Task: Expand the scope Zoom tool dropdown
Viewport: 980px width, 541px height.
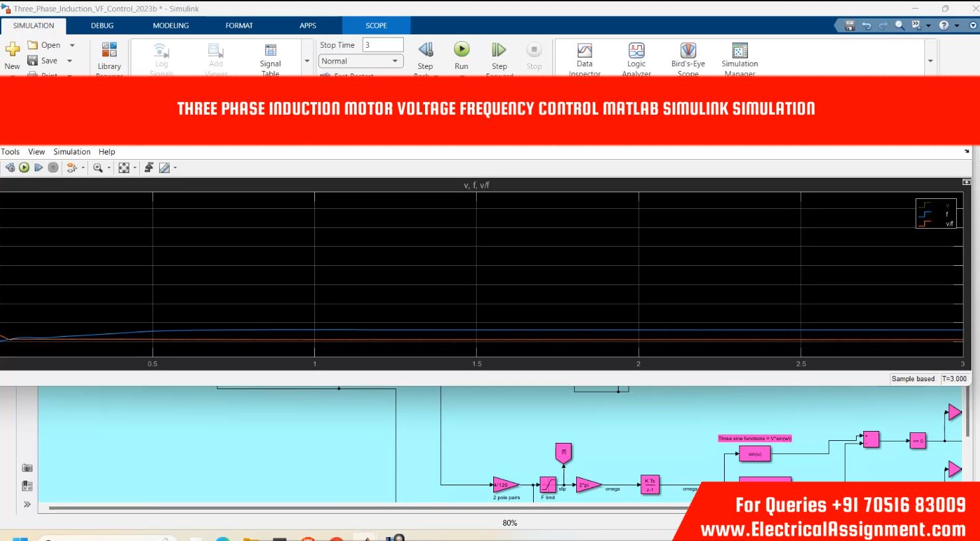Action: [109, 168]
